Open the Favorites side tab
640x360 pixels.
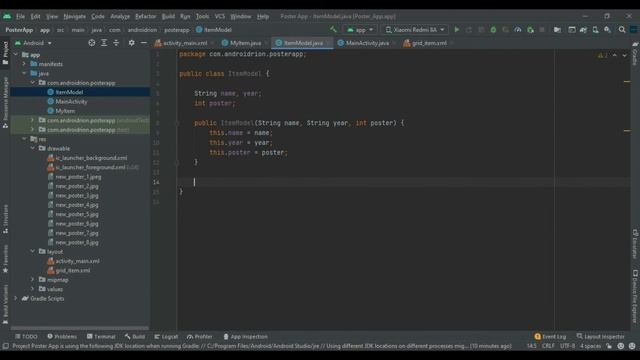click(x=5, y=259)
